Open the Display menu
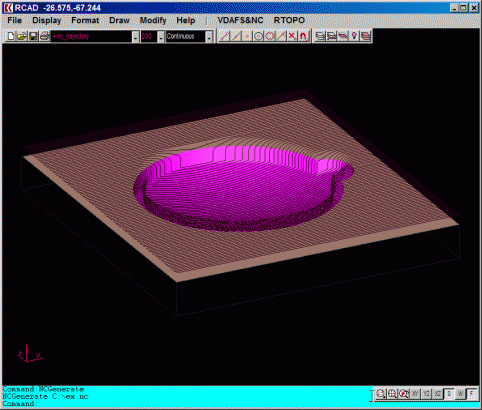This screenshot has height=410, width=482. click(47, 20)
